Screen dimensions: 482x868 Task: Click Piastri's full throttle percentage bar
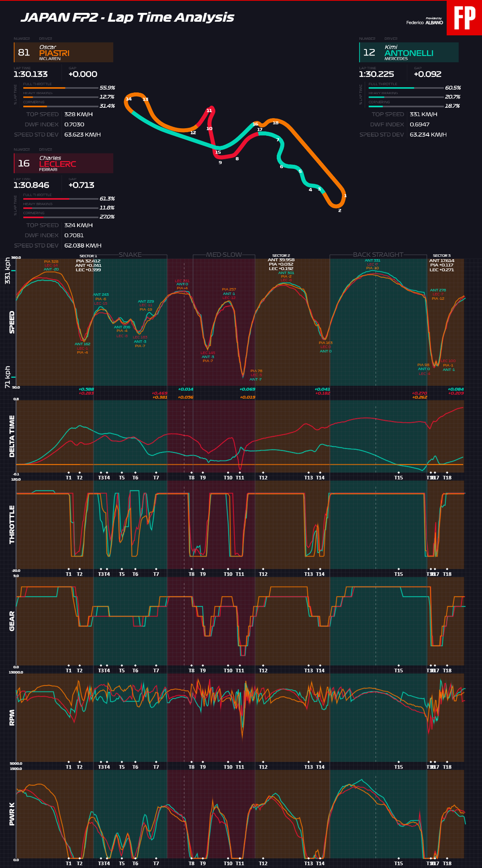(61, 88)
